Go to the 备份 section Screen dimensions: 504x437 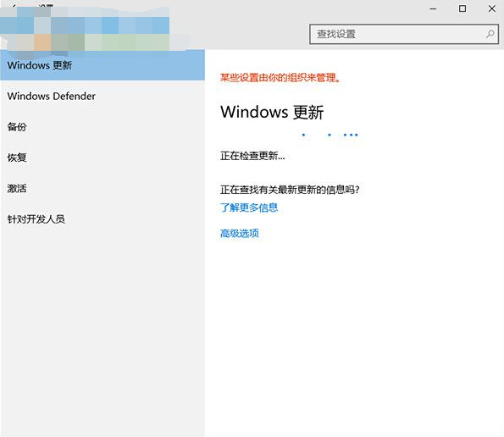tap(102, 127)
